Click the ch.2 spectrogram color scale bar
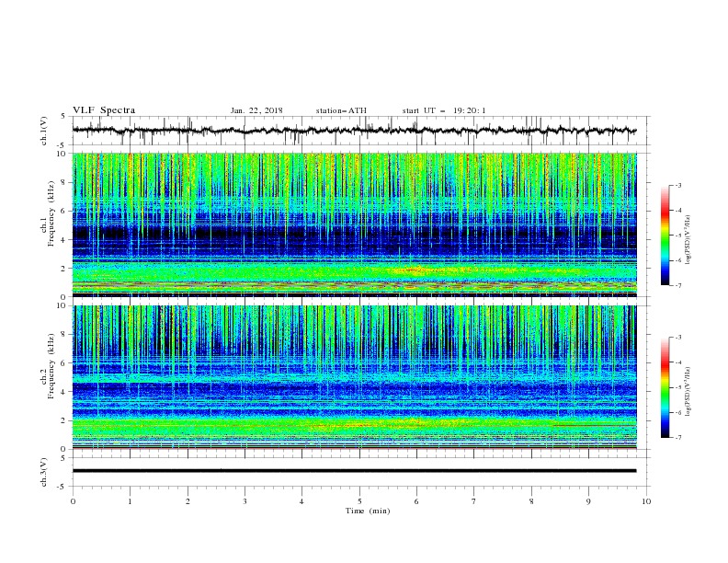This screenshot has height=563, width=728. (665, 387)
